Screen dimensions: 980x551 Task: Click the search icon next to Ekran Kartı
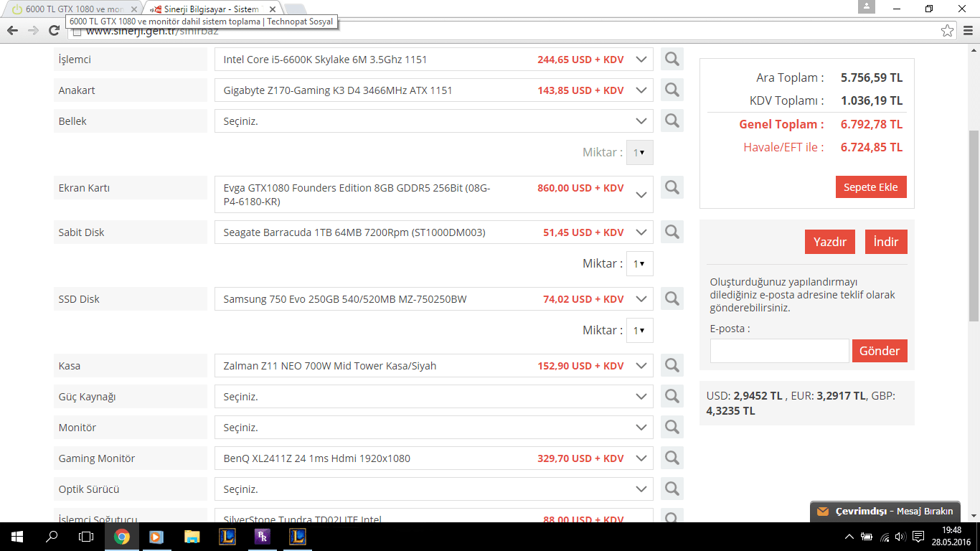(x=672, y=188)
